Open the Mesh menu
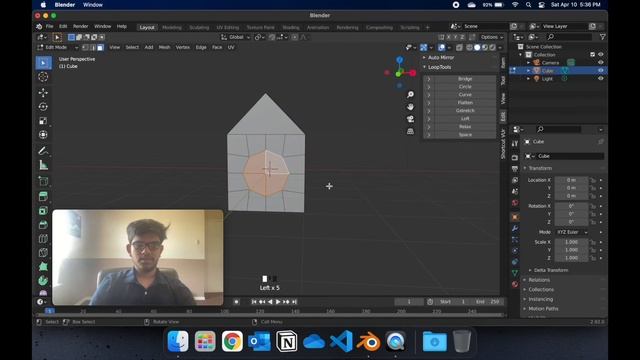This screenshot has height=360, width=640. click(164, 47)
